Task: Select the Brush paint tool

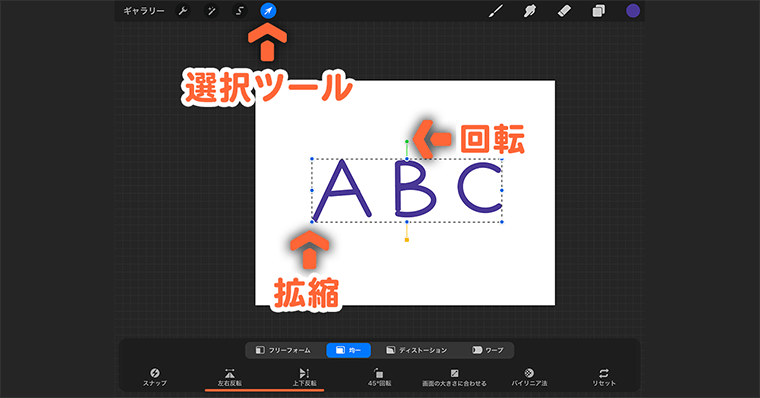Action: click(x=495, y=11)
